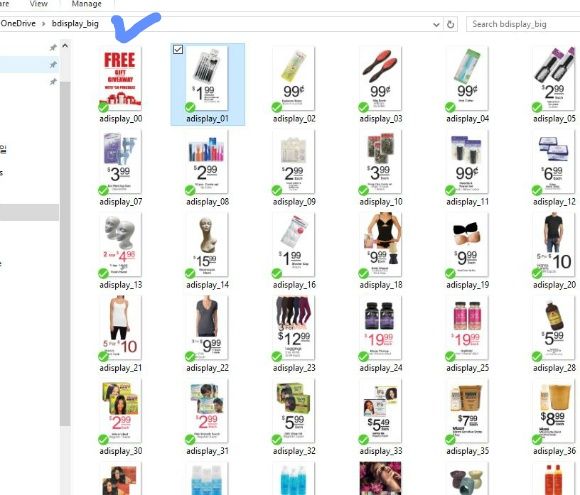Image resolution: width=580 pixels, height=495 pixels.
Task: Go to OneDrive in the breadcrumb path
Action: pyautogui.click(x=18, y=23)
